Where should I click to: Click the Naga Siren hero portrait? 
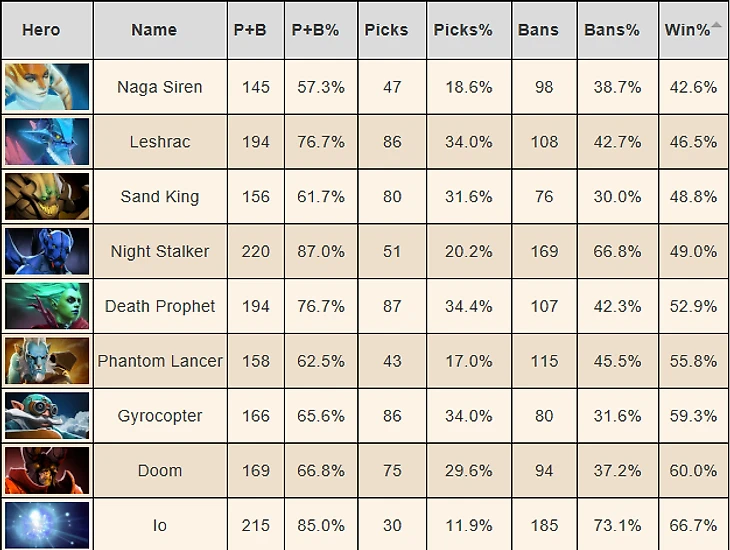pos(47,87)
